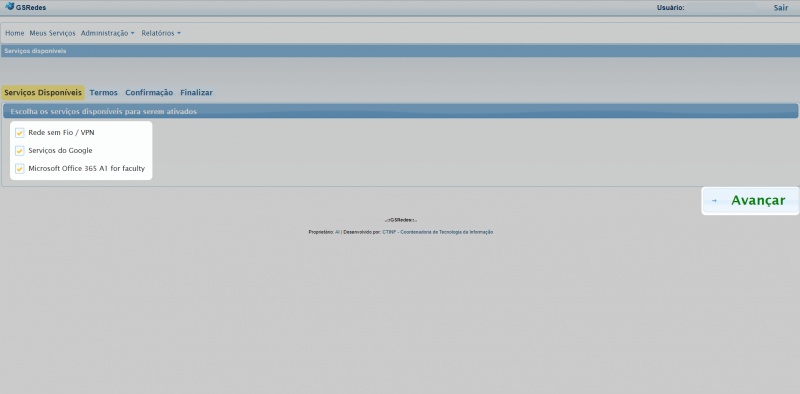This screenshot has width=800, height=394.
Task: Click the Relatórios dropdown arrow
Action: click(x=179, y=33)
